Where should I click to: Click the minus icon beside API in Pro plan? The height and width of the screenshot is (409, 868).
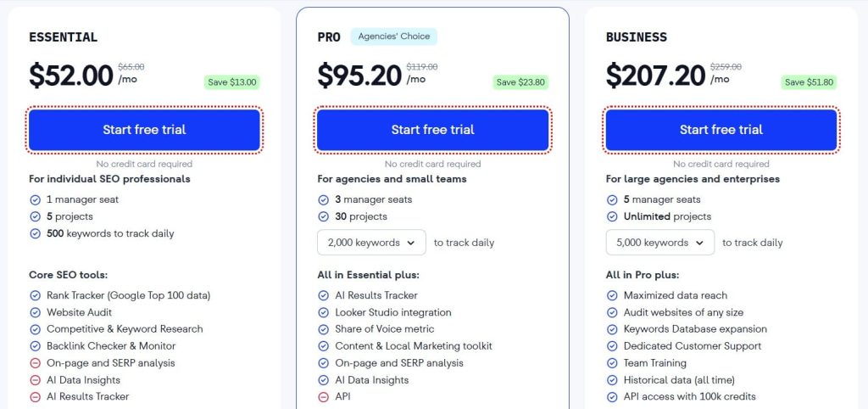324,396
